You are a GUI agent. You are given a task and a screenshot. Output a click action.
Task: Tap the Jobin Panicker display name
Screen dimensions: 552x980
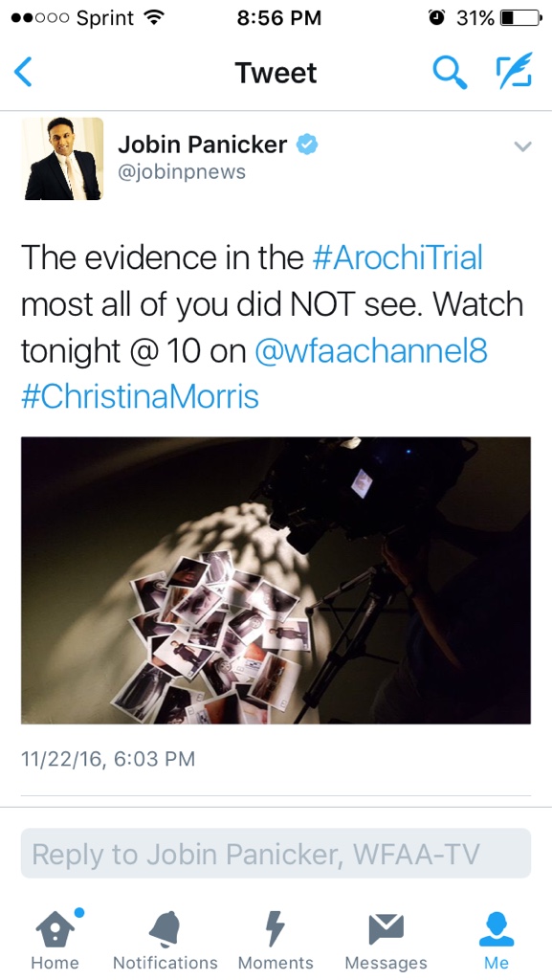point(203,145)
